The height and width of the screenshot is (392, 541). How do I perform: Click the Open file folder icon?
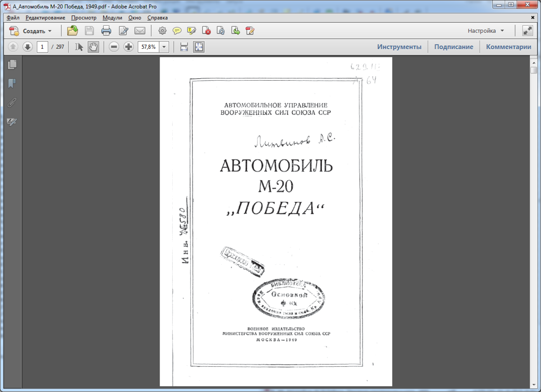point(72,31)
